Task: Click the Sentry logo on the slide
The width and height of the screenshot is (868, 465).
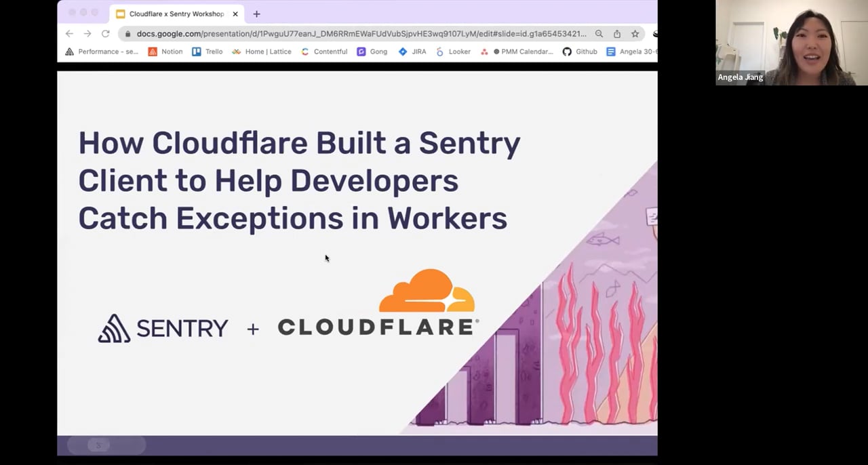Action: 163,328
